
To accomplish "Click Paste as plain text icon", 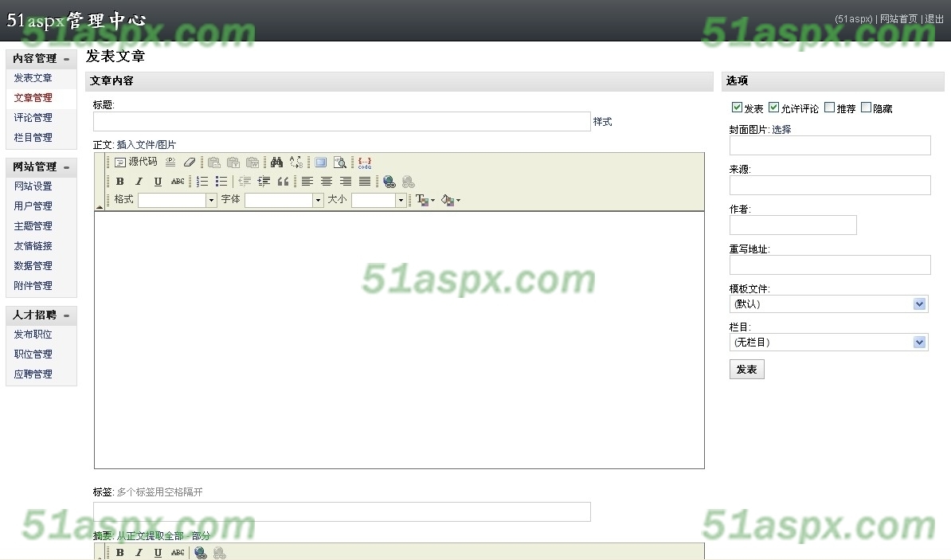I will [x=233, y=162].
